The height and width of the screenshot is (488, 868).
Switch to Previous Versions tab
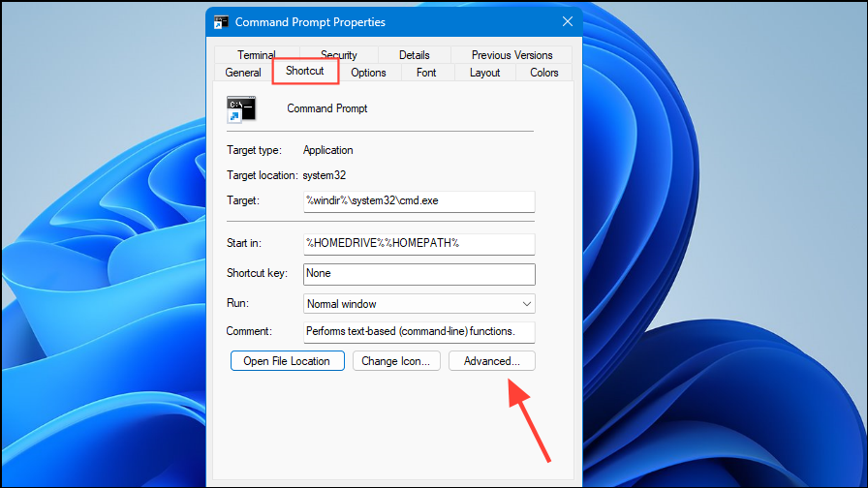pyautogui.click(x=511, y=55)
